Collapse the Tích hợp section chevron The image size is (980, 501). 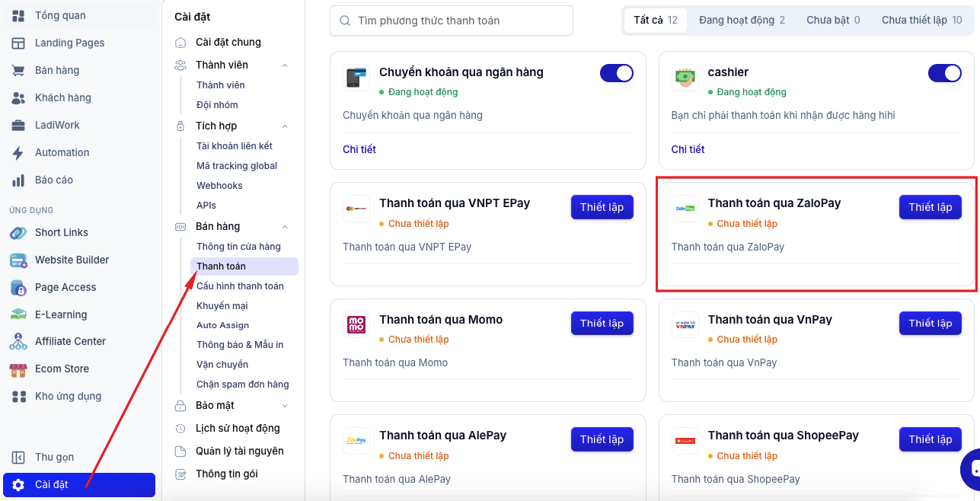285,126
